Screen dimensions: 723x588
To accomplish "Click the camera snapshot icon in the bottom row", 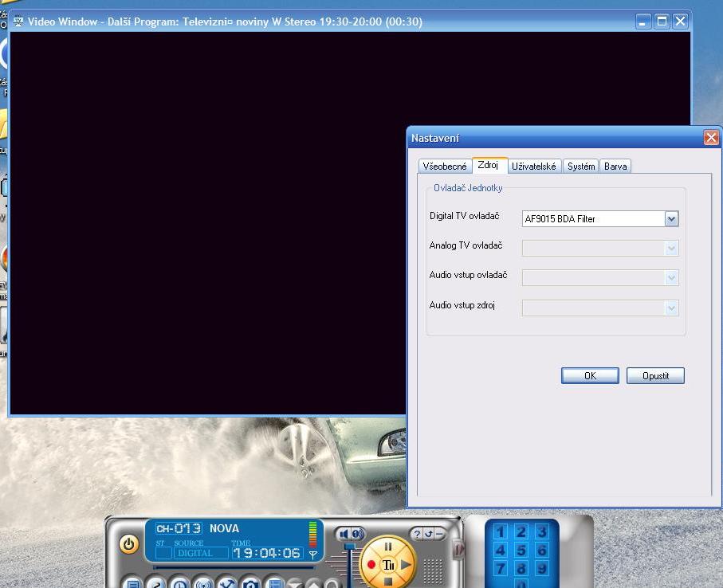I will tap(251, 584).
